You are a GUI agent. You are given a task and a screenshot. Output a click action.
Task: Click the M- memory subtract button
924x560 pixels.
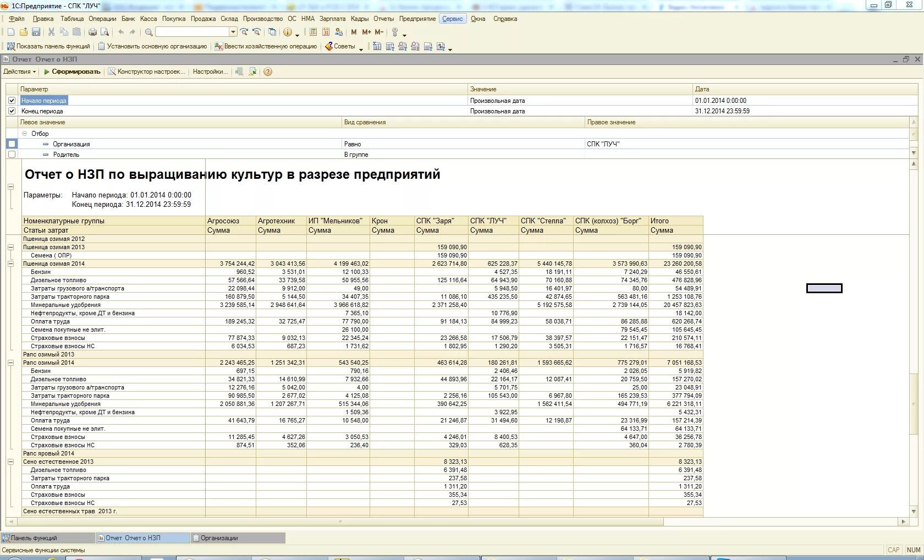[379, 32]
